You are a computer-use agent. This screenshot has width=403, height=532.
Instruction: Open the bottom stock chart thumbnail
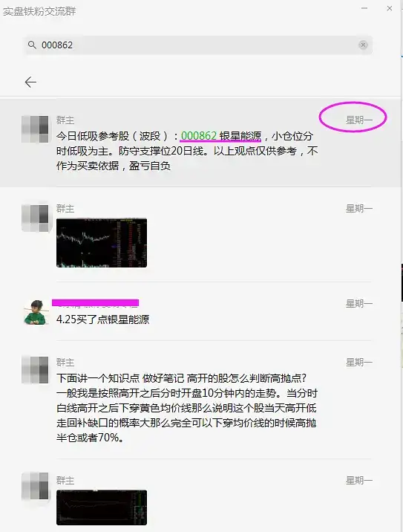(102, 507)
